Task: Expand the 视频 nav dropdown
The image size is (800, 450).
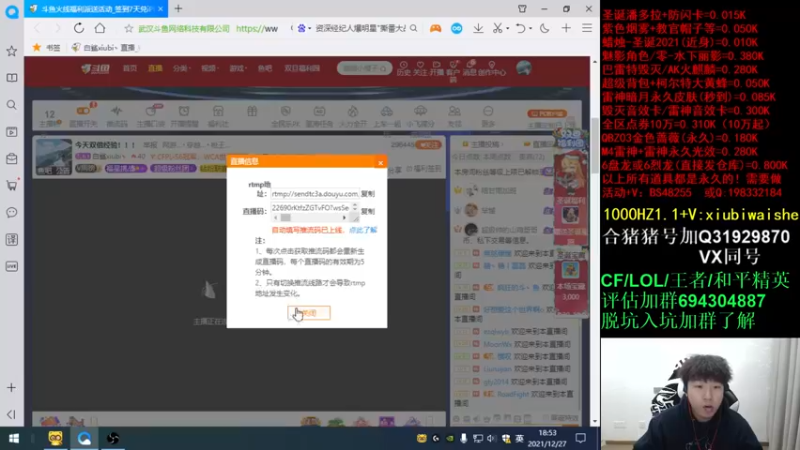Action: pyautogui.click(x=209, y=68)
